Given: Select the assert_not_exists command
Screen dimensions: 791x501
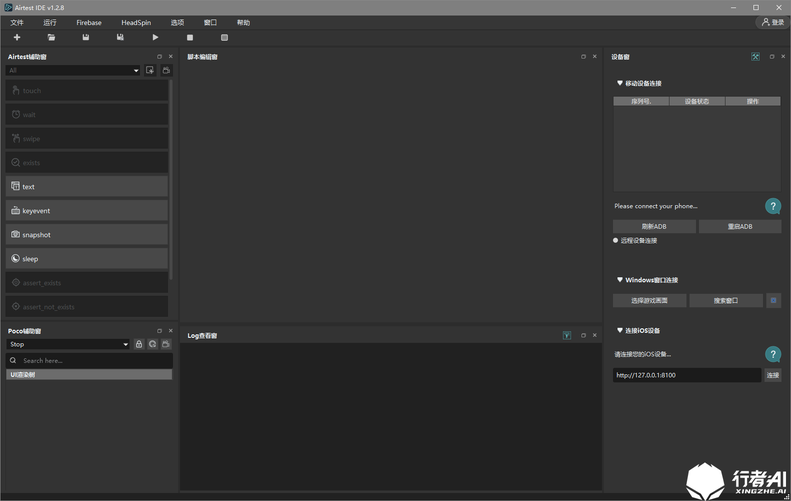Looking at the screenshot, I should [x=87, y=306].
